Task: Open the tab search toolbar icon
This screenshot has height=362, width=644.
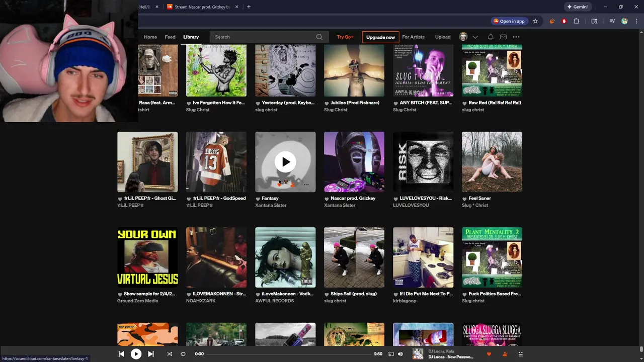Action: (x=594, y=21)
